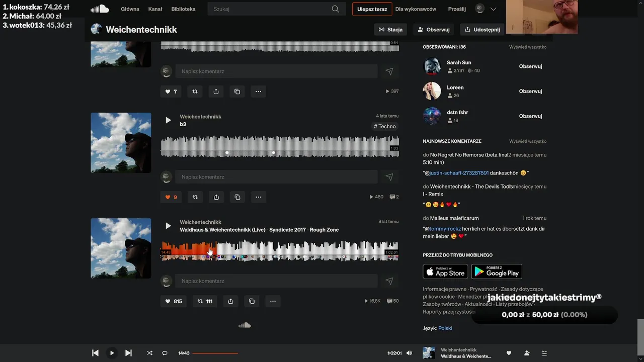Viewport: 644px width, 362px height.
Task: Open more options for Syndicate 2017 track
Action: pos(273,301)
